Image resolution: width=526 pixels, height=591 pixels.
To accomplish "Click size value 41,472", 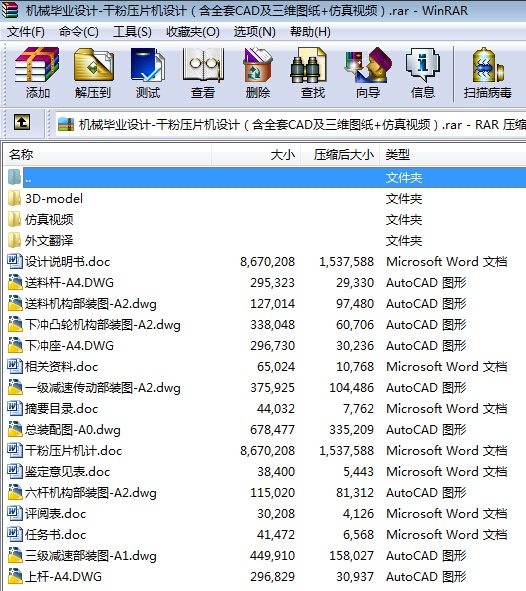I will click(x=276, y=535).
